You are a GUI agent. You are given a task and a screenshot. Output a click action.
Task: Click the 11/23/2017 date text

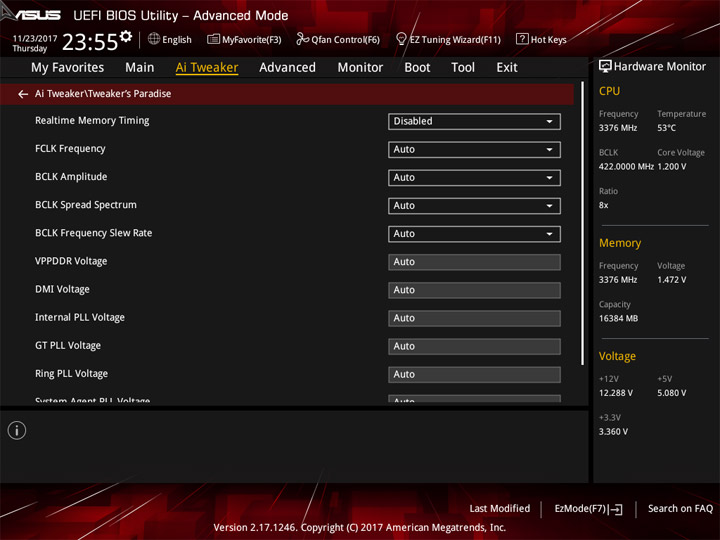tap(35, 39)
